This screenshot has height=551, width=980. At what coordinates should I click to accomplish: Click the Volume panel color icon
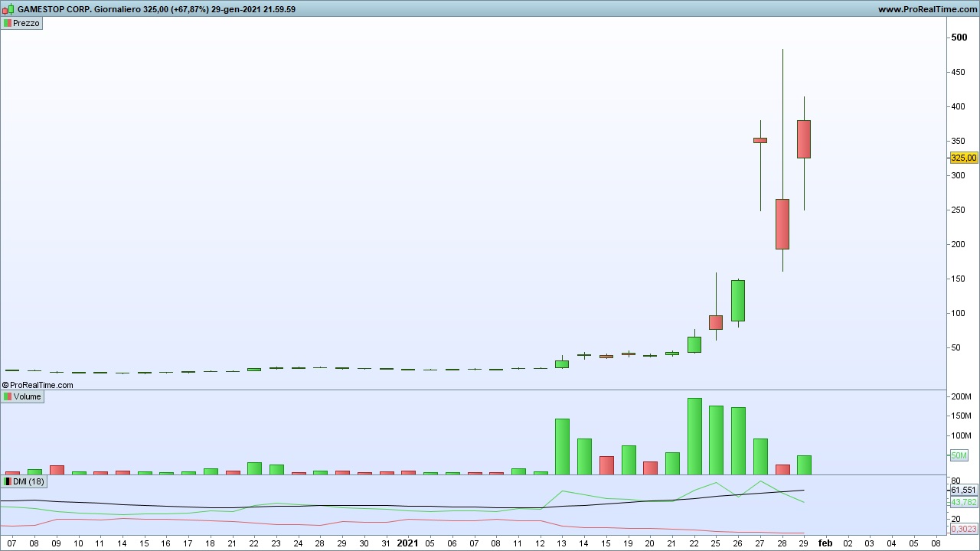pos(8,396)
